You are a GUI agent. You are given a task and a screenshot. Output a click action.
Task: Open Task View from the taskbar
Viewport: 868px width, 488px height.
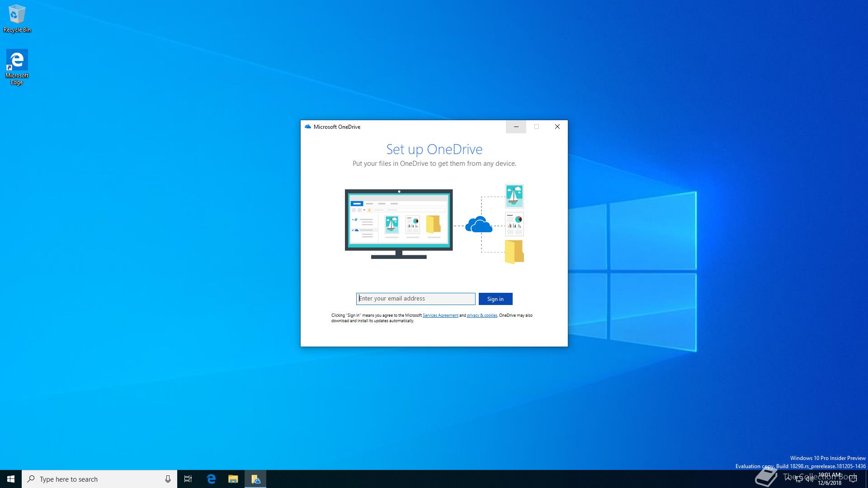(x=188, y=479)
